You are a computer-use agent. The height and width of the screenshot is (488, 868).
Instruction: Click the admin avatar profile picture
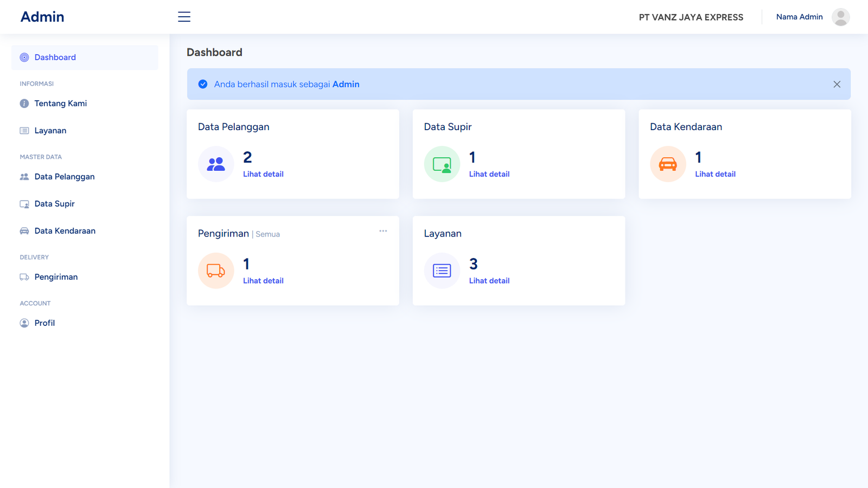click(x=840, y=17)
